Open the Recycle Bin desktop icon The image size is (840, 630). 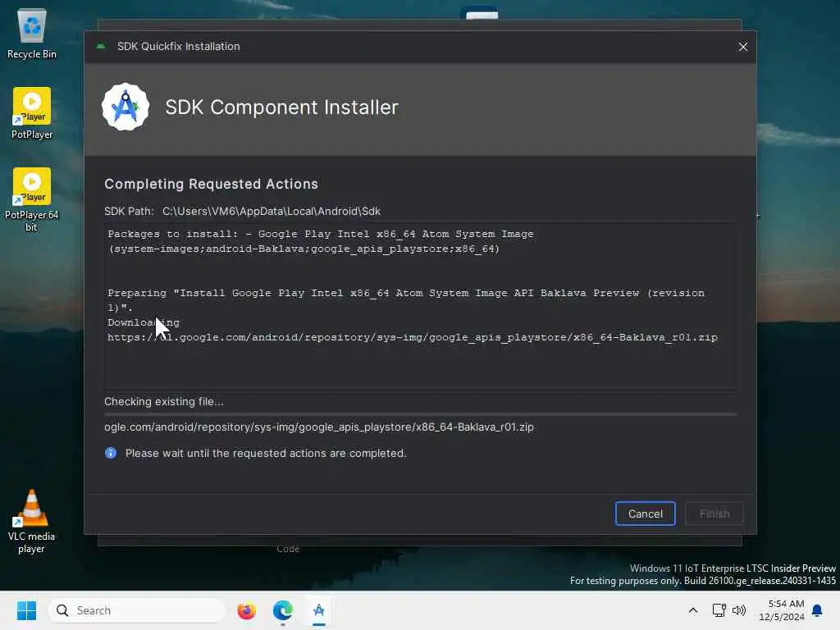[x=32, y=33]
